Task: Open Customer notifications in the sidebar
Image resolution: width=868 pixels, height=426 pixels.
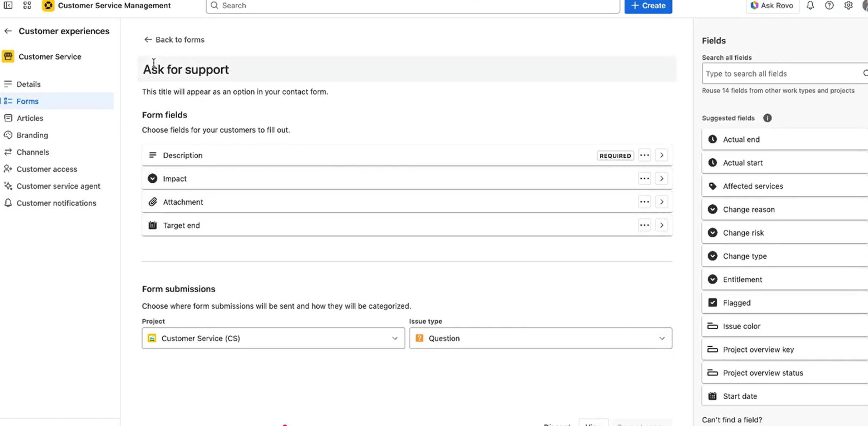Action: [57, 203]
